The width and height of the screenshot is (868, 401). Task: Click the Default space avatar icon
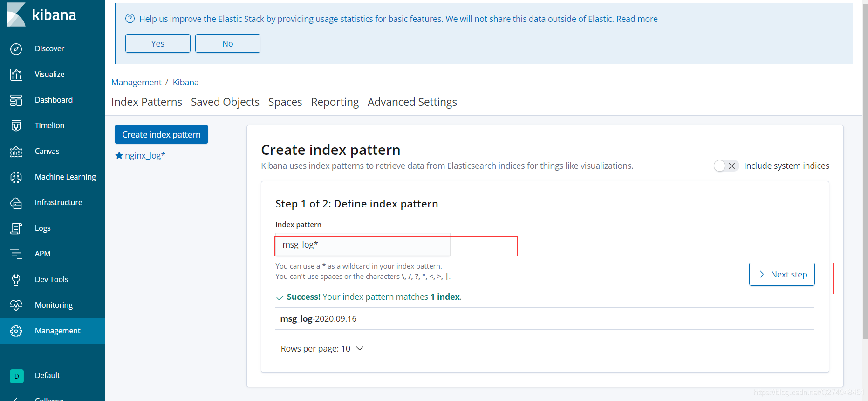[17, 376]
